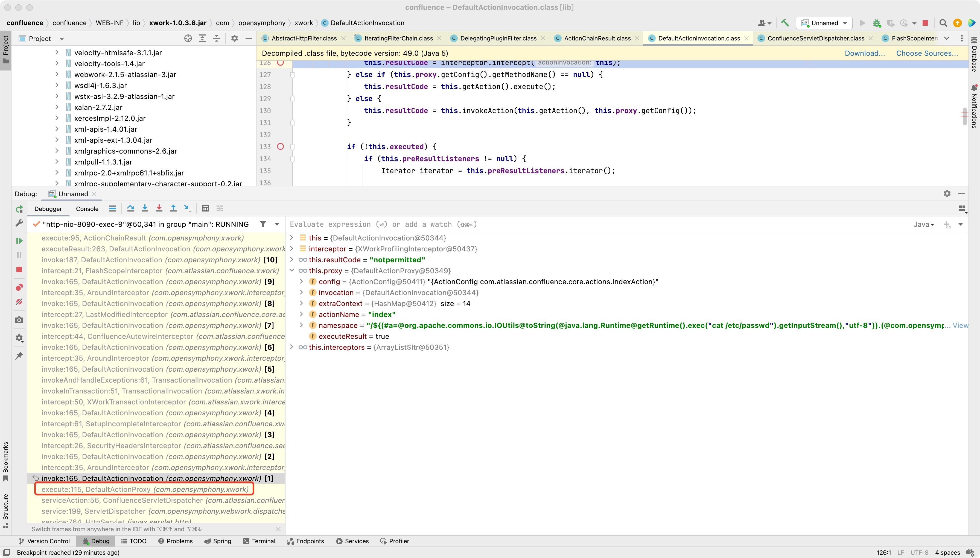
Task: Click the Search Everywhere magnifier
Action: tap(943, 23)
